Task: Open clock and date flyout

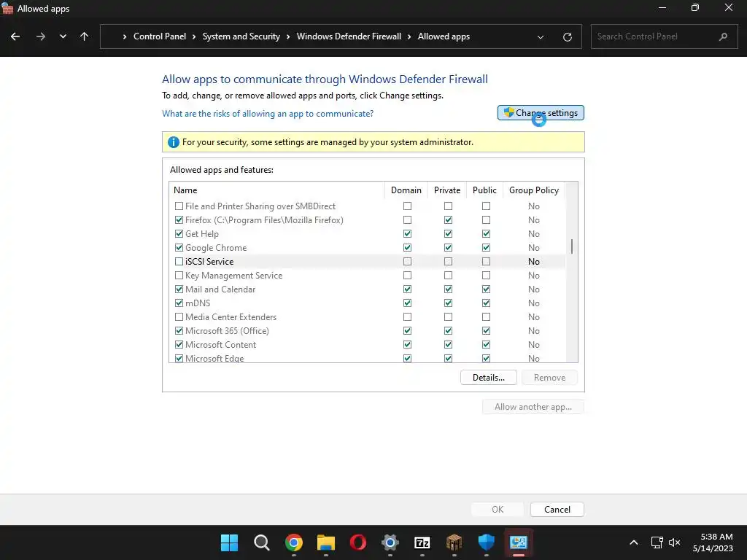Action: point(713,542)
